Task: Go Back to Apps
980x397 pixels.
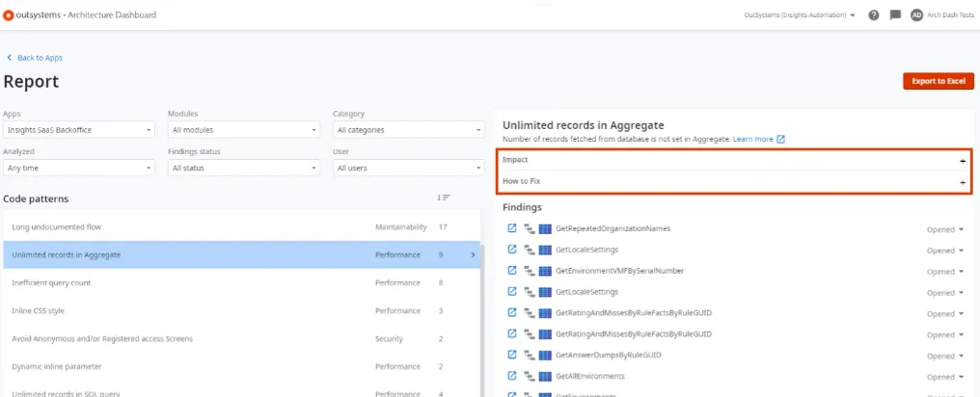Action: (x=35, y=58)
